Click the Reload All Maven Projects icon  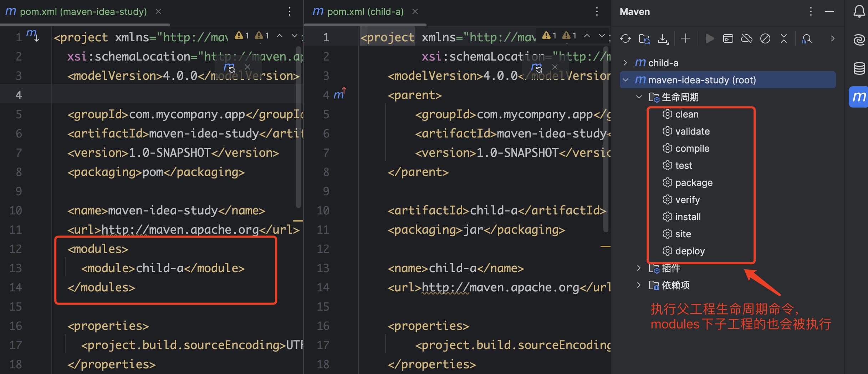coord(625,38)
